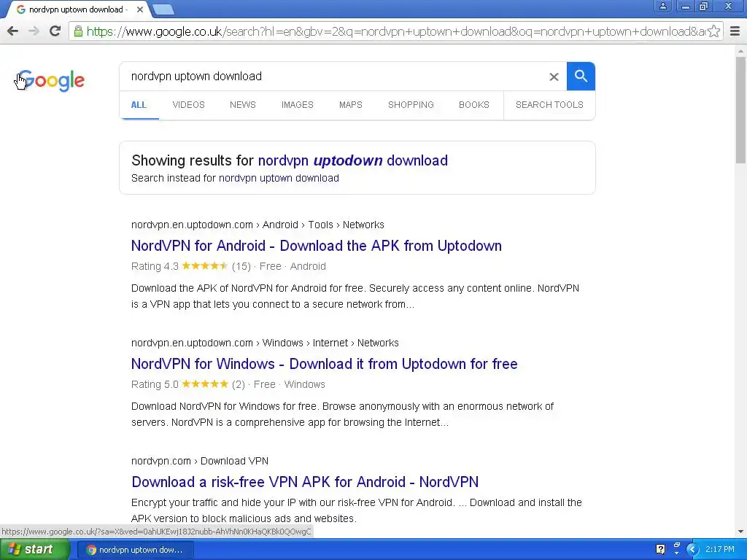The width and height of the screenshot is (747, 560).
Task: Open the Windows Start menu
Action: (x=35, y=549)
